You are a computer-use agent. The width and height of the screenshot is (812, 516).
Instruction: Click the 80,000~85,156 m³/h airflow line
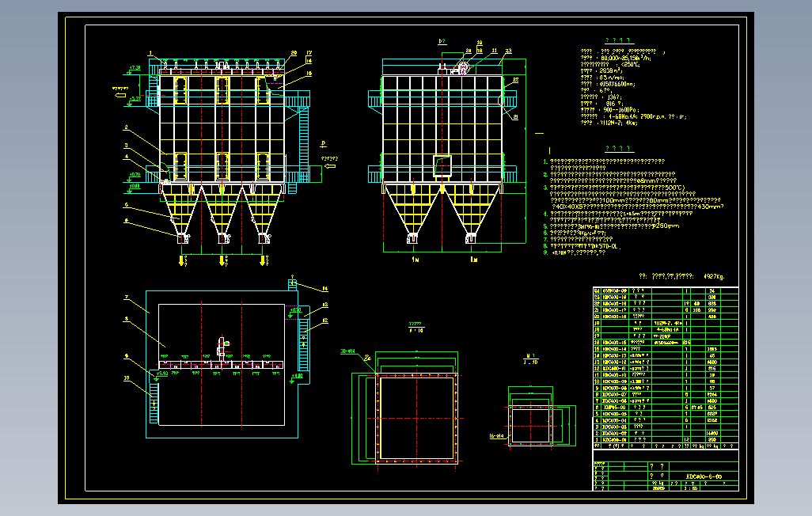pos(616,58)
